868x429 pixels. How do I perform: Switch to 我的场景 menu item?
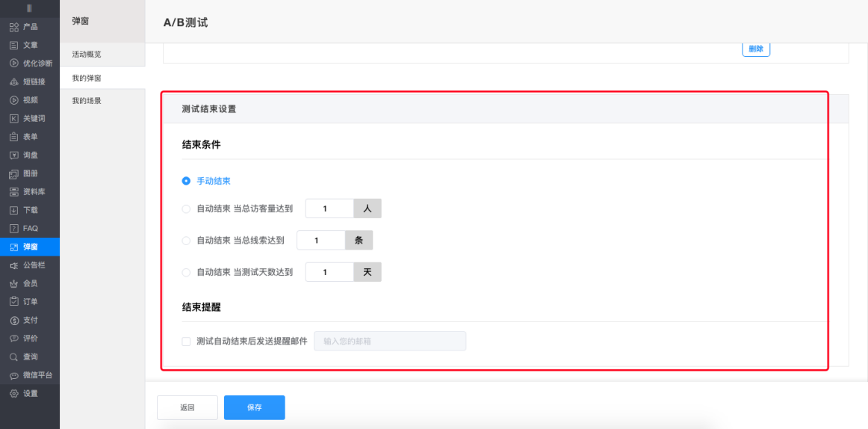87,100
